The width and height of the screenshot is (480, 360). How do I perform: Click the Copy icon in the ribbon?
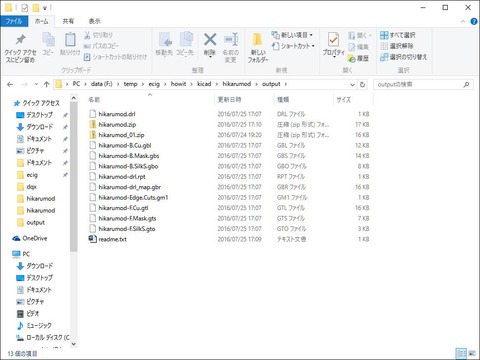(48, 40)
